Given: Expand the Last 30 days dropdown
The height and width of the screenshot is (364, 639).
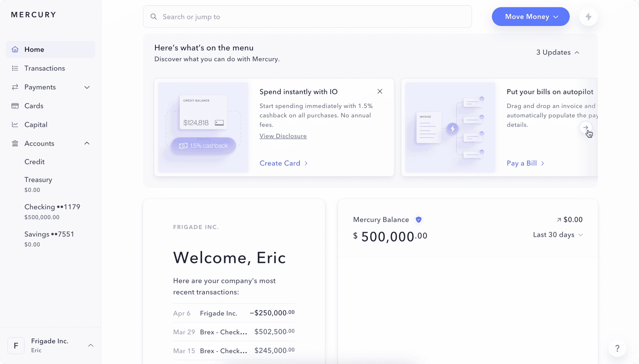Looking at the screenshot, I should pos(557,235).
